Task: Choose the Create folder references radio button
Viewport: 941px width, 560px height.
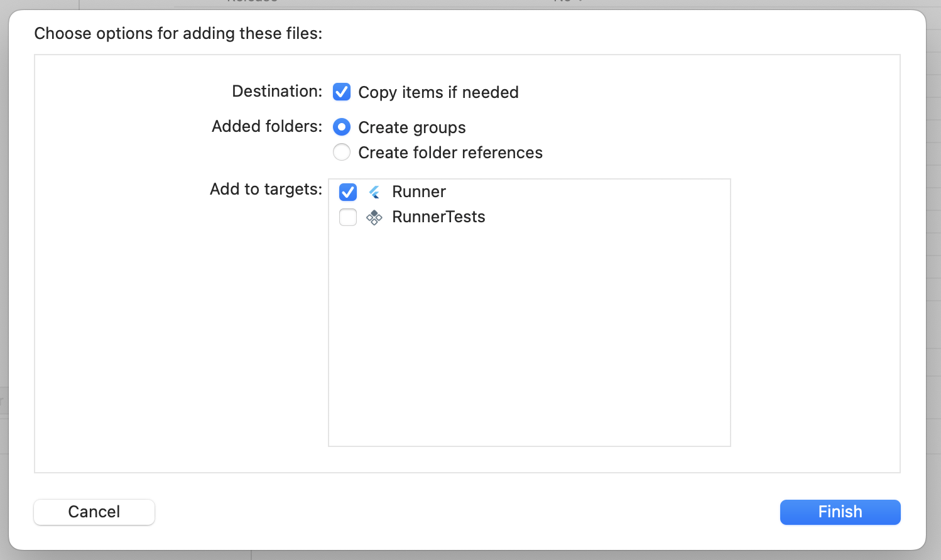Action: click(x=342, y=153)
